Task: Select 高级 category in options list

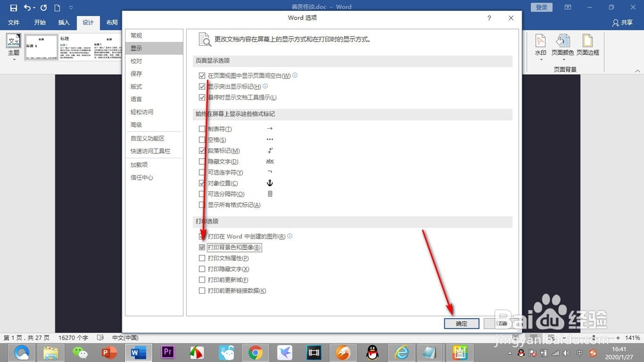Action: point(154,124)
